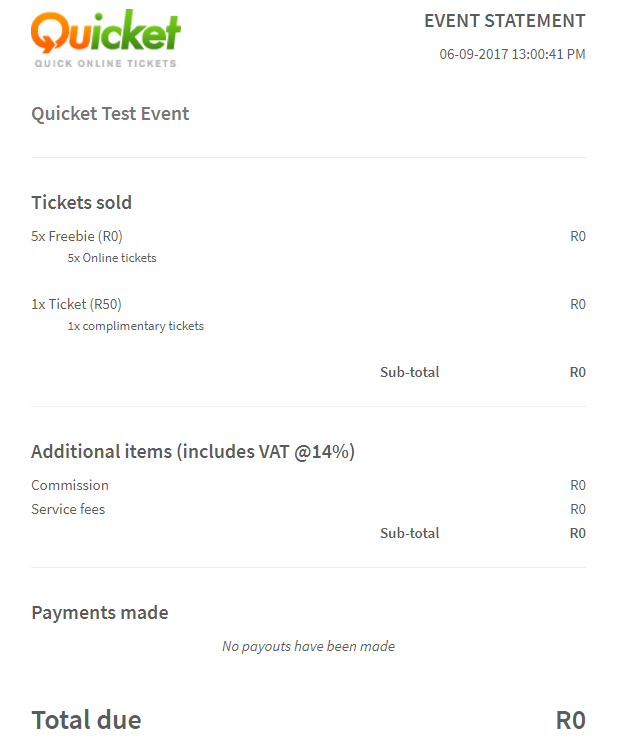Click the Commission R0 amount
Viewport: 631px width, 740px height.
click(577, 485)
